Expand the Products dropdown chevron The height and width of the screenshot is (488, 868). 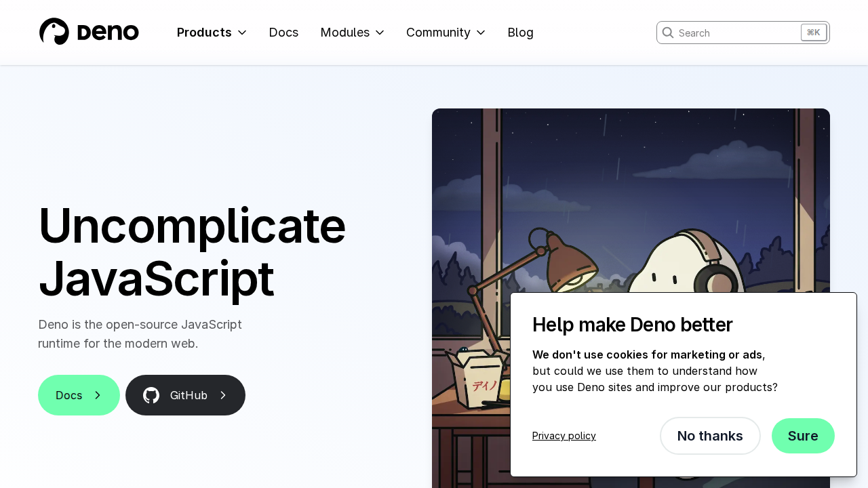click(x=242, y=33)
